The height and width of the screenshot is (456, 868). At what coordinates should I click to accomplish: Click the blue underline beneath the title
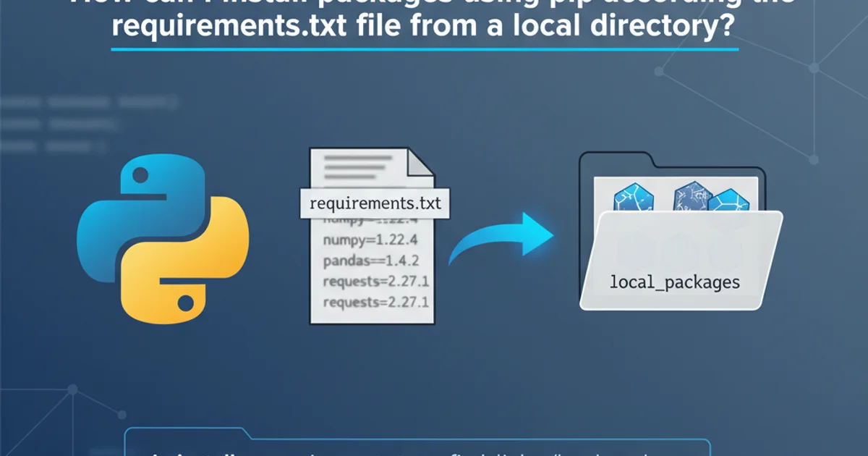[x=425, y=49]
